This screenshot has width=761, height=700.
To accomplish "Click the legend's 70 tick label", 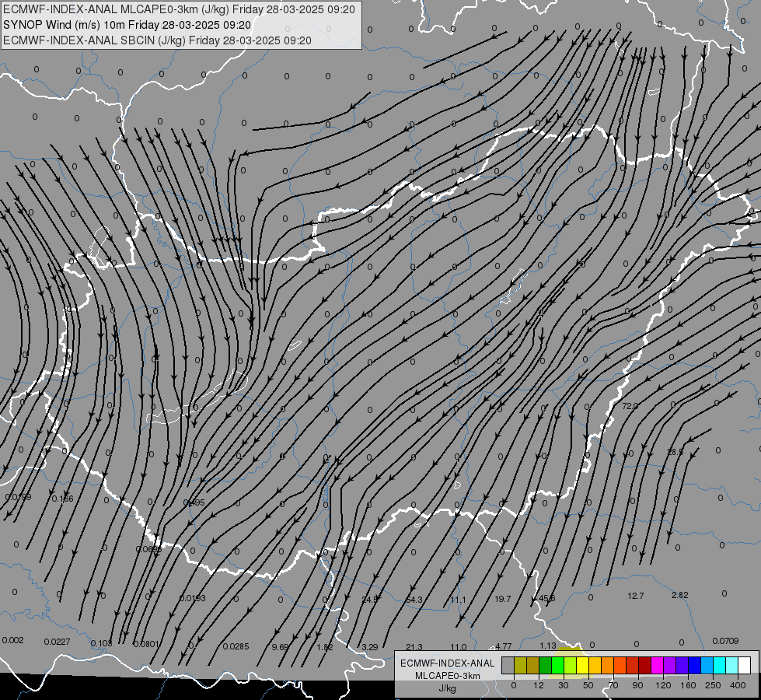I will click(x=613, y=685).
